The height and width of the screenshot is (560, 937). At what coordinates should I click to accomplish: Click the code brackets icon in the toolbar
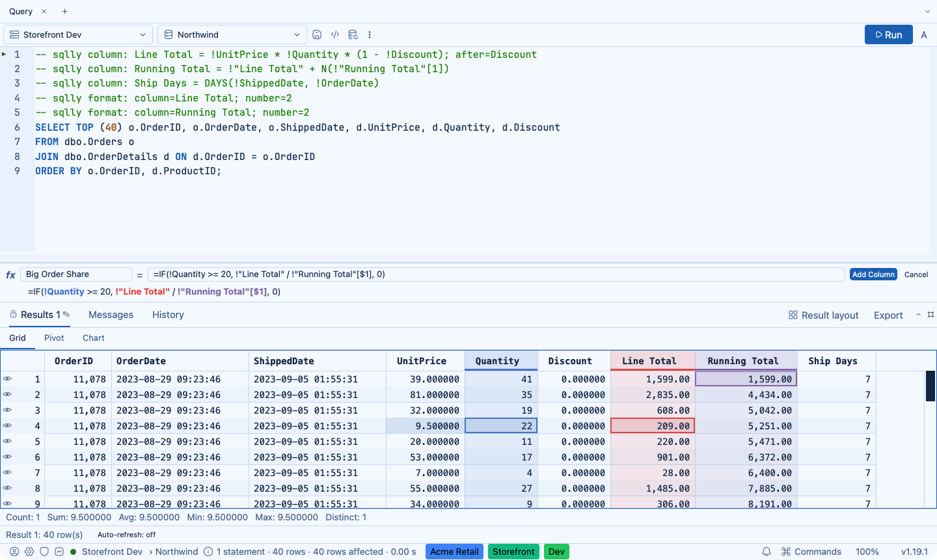point(335,34)
